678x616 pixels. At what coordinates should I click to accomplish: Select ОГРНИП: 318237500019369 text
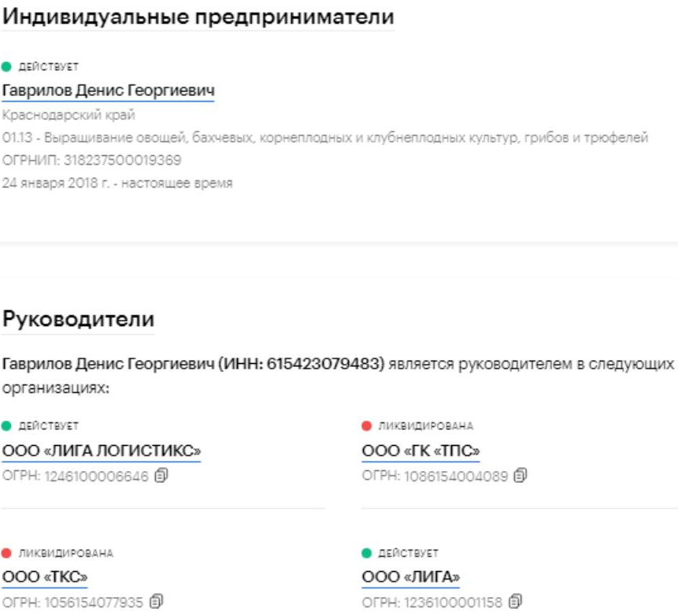coord(91,160)
